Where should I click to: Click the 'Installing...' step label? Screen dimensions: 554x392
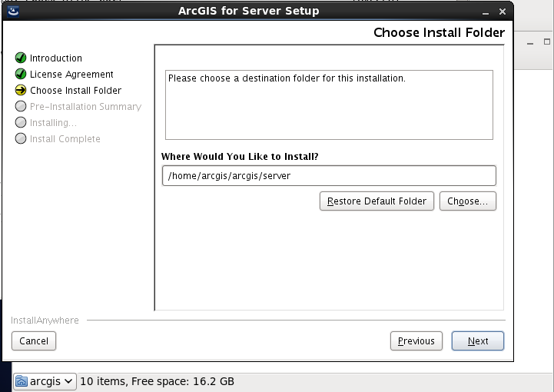coord(53,123)
